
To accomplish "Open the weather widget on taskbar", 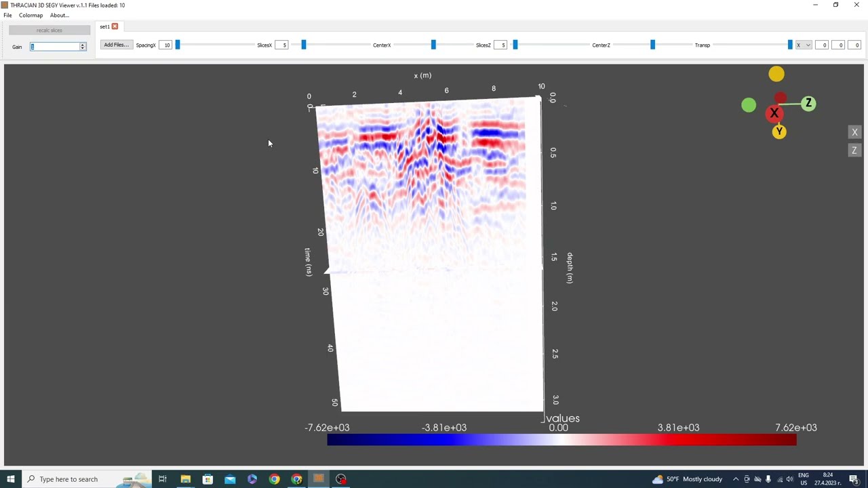I will pos(687,479).
